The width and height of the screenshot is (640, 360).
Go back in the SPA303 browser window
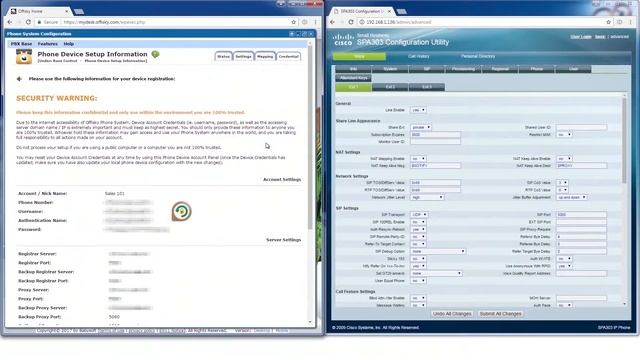point(333,22)
